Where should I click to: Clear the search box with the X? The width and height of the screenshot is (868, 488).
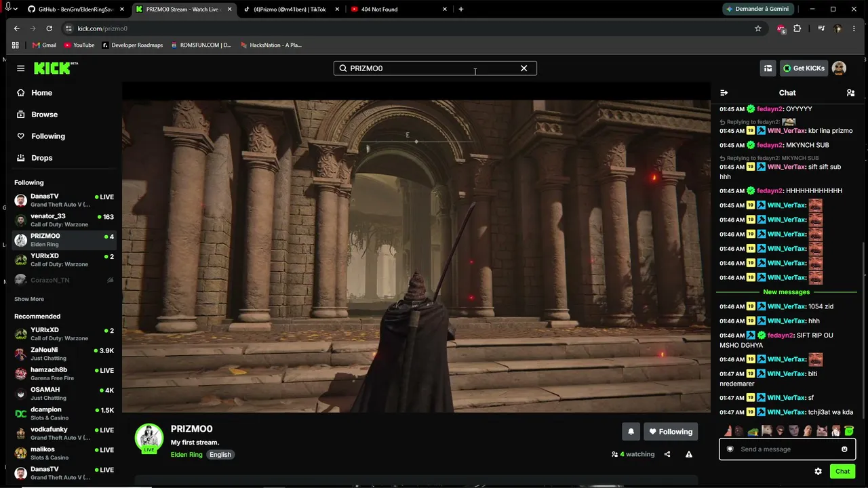click(x=524, y=68)
